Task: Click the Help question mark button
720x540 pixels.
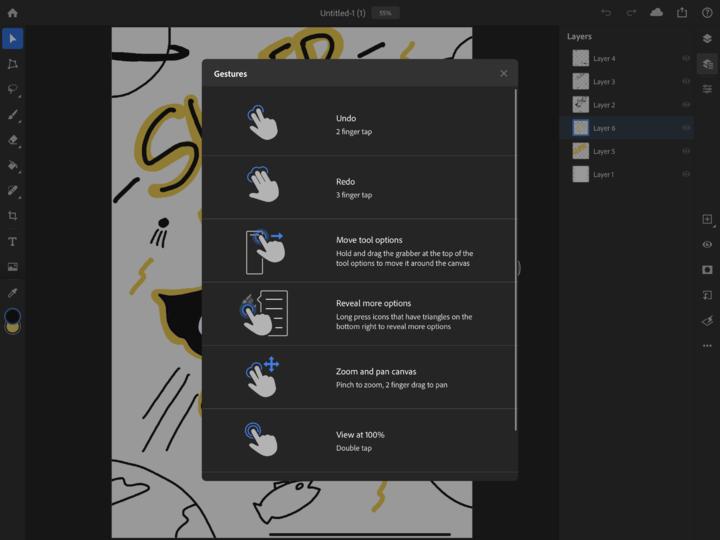Action: [707, 13]
